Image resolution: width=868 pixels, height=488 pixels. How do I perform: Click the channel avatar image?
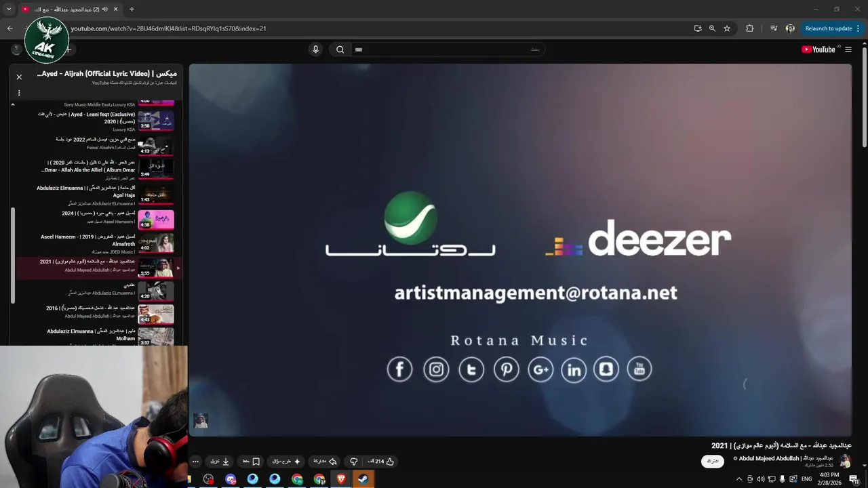coord(845,462)
